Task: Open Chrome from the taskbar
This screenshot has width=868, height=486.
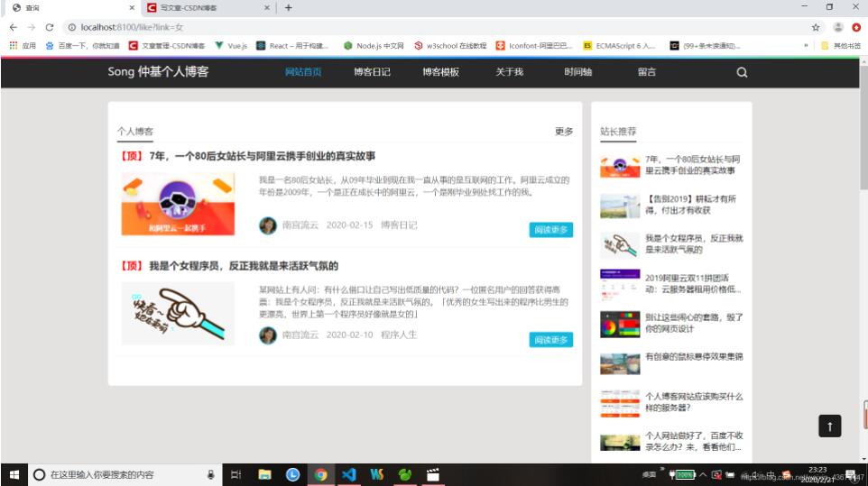Action: coord(320,474)
